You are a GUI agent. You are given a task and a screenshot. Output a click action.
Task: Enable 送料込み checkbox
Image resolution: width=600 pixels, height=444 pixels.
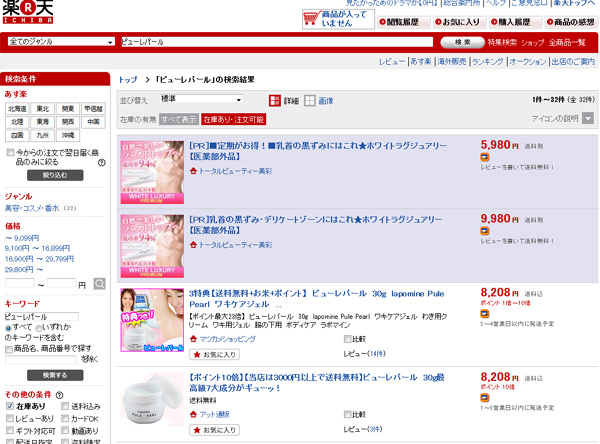tap(65, 406)
